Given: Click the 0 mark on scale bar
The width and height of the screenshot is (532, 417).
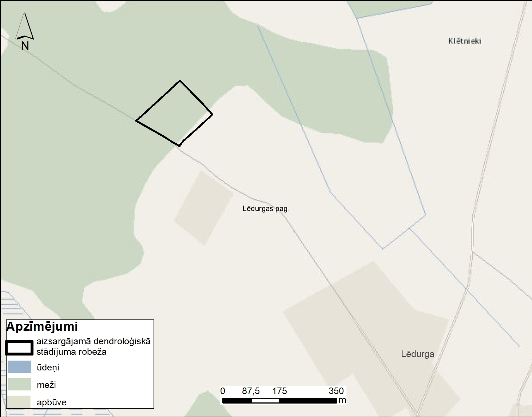Looking at the screenshot, I should 223,391.
